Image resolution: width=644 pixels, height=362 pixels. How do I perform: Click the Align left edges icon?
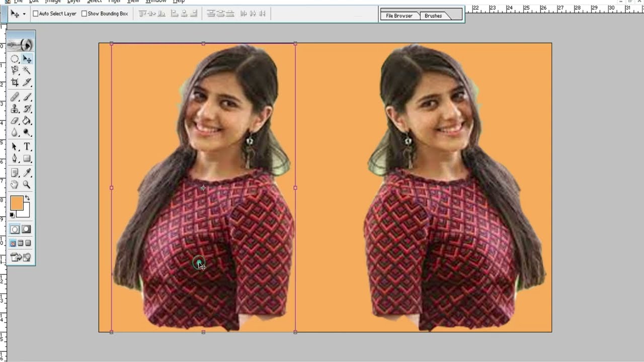point(175,14)
